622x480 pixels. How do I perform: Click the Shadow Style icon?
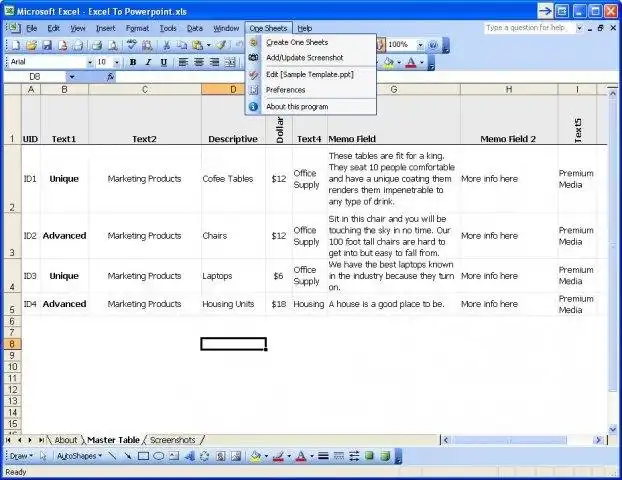click(370, 456)
